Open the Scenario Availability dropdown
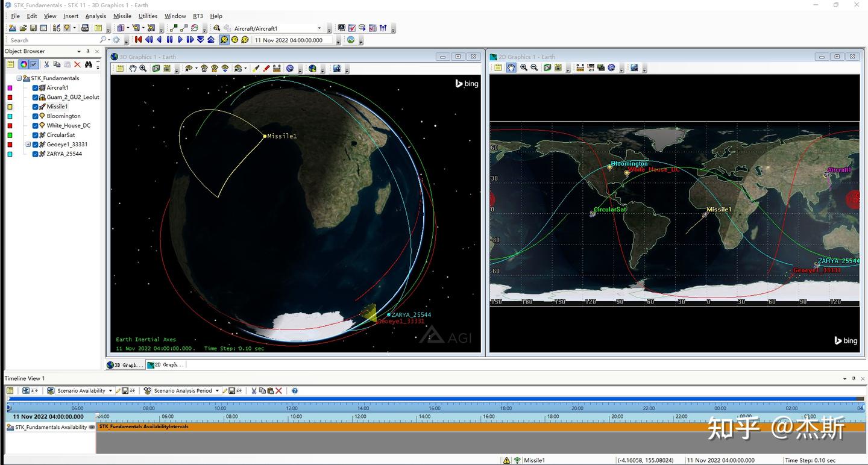 pyautogui.click(x=110, y=391)
